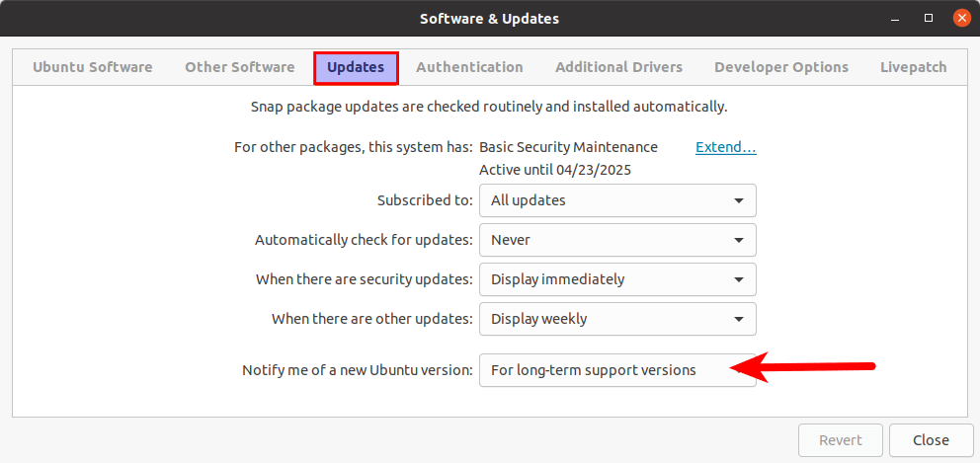
Task: Open the 'Automatically check for updates' dropdown
Action: 617,240
